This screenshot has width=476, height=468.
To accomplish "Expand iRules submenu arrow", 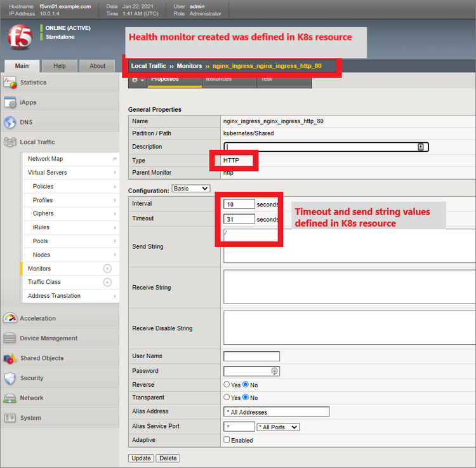I will [115, 227].
